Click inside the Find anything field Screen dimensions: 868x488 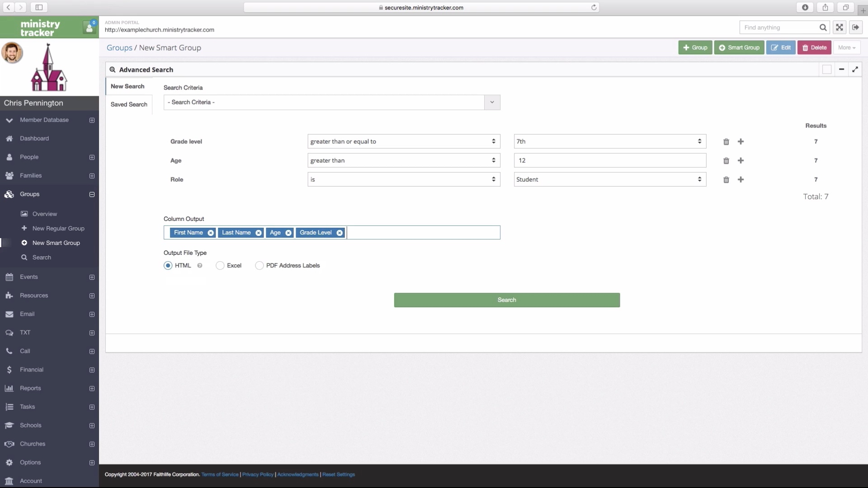(x=778, y=27)
